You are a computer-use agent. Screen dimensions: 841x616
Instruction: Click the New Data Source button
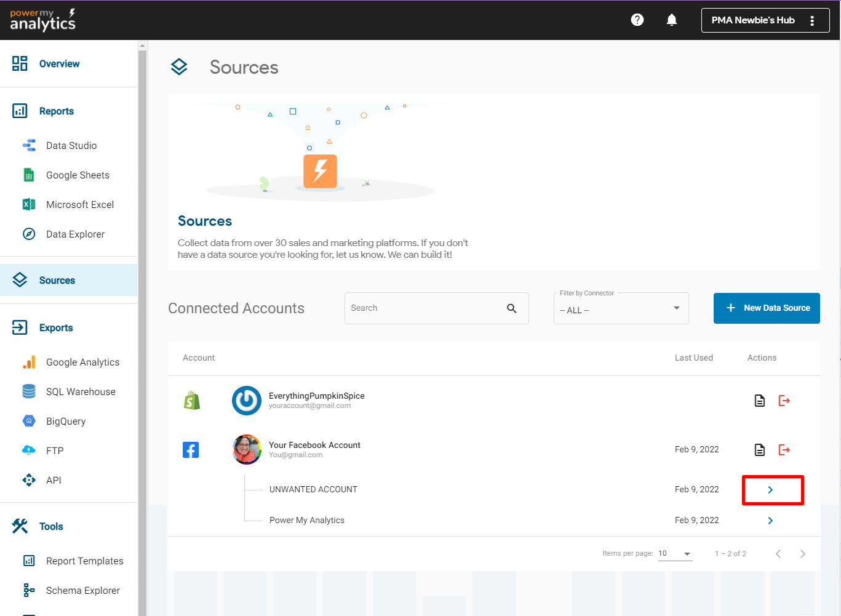tap(767, 308)
